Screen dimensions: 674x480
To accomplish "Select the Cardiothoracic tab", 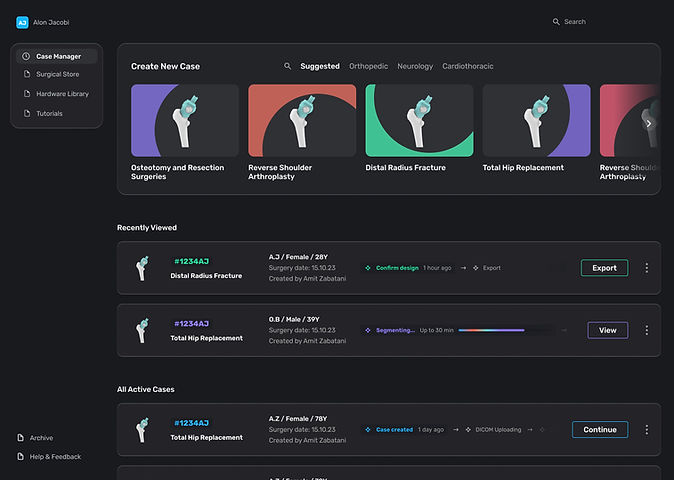I will tap(467, 66).
